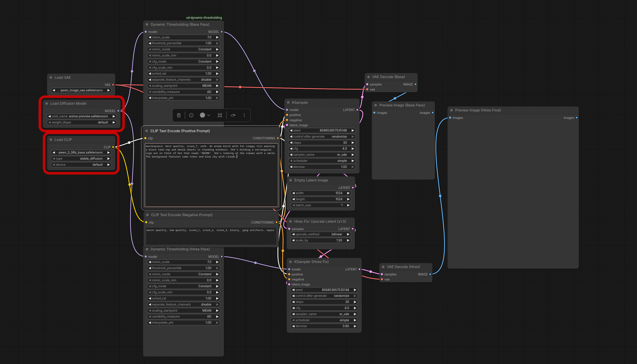Click mimic_scale slider in Dynamic Thresholding (Base Pass)

184,38
